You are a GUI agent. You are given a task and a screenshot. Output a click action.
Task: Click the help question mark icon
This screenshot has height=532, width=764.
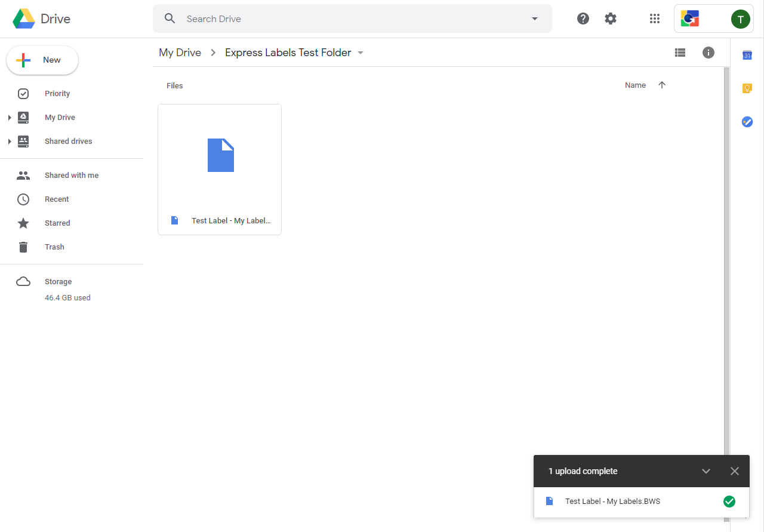coord(583,19)
